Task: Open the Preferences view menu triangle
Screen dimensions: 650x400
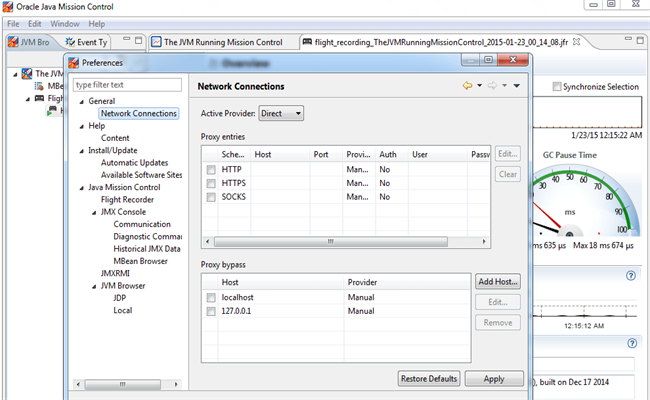Action: click(516, 86)
